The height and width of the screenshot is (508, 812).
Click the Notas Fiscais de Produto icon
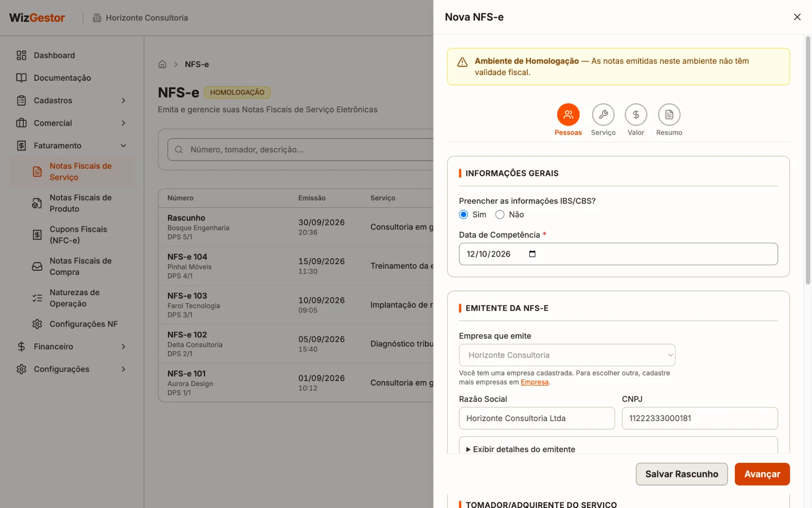coord(37,203)
